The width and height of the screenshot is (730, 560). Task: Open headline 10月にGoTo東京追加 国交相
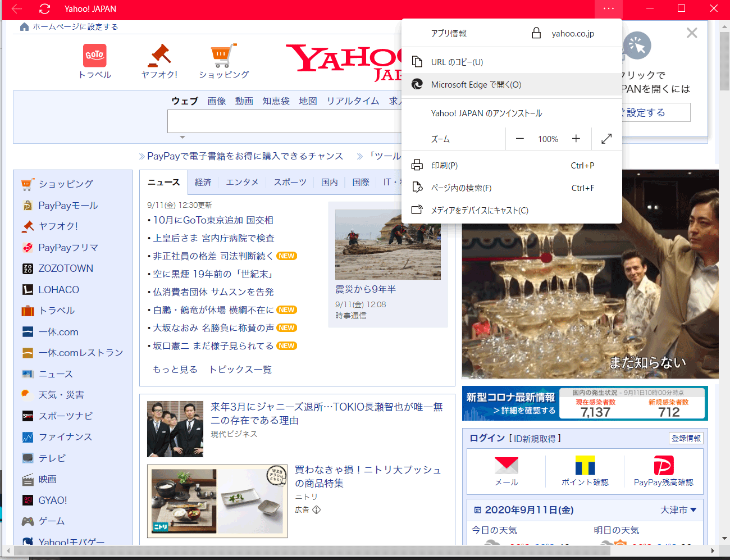tap(213, 220)
